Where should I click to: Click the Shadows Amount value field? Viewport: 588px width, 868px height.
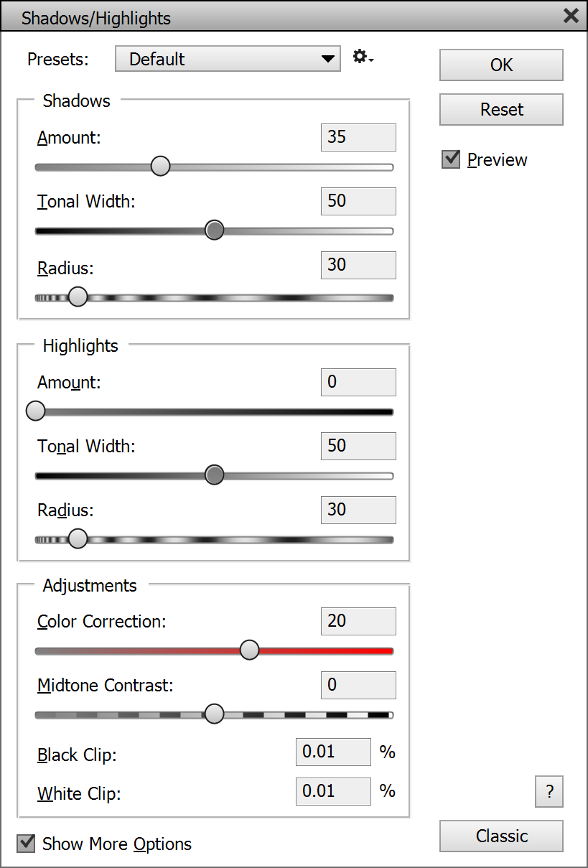coord(358,137)
